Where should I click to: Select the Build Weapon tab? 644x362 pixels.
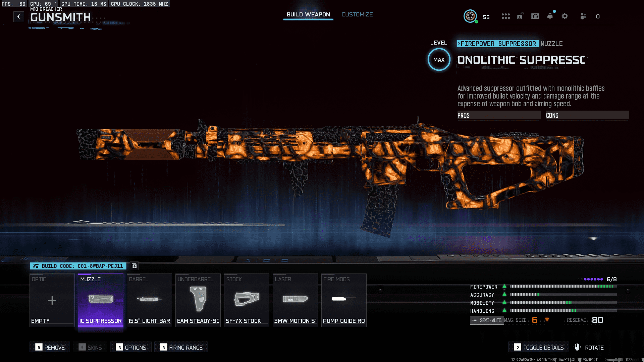coord(308,14)
